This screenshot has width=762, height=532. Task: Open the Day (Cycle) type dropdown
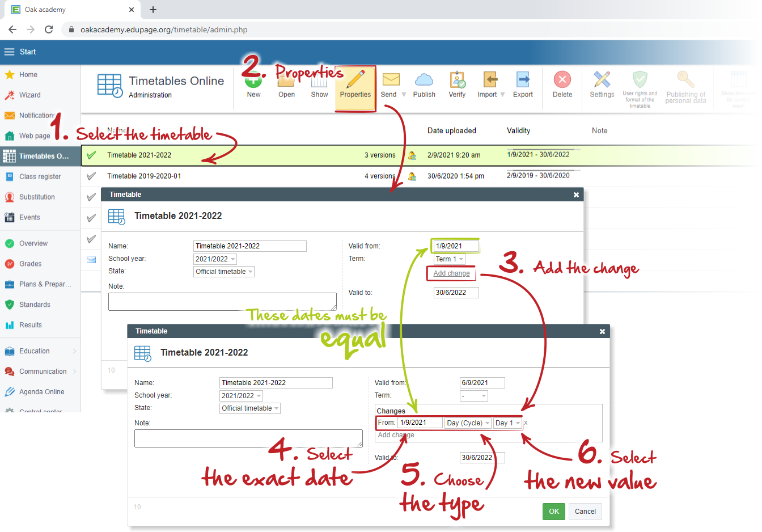(468, 423)
